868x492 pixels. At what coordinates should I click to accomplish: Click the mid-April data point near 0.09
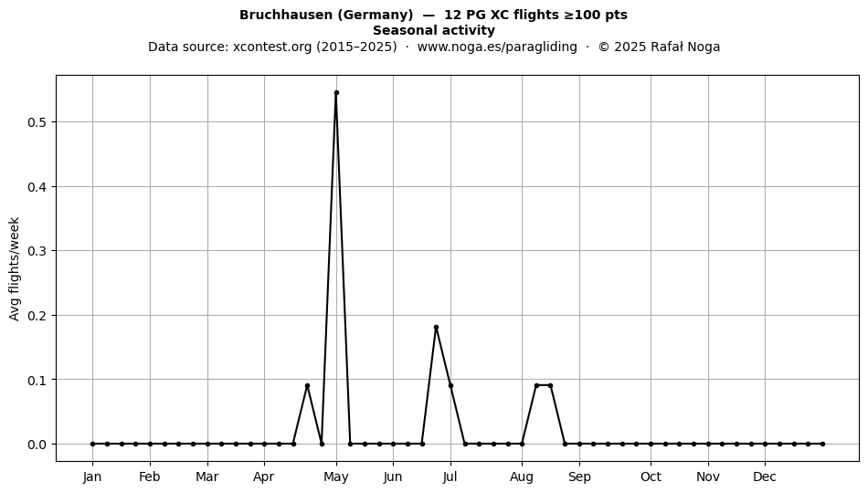tap(307, 386)
